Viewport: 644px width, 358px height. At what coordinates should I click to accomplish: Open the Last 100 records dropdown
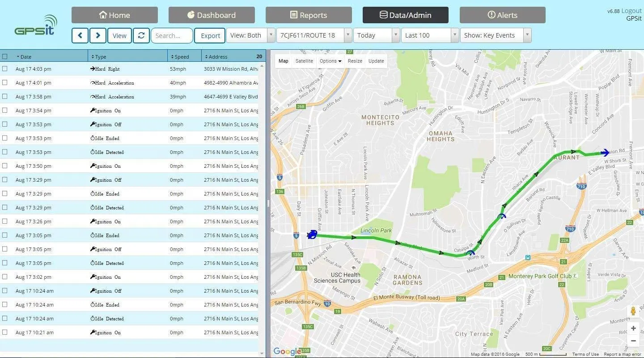point(430,35)
